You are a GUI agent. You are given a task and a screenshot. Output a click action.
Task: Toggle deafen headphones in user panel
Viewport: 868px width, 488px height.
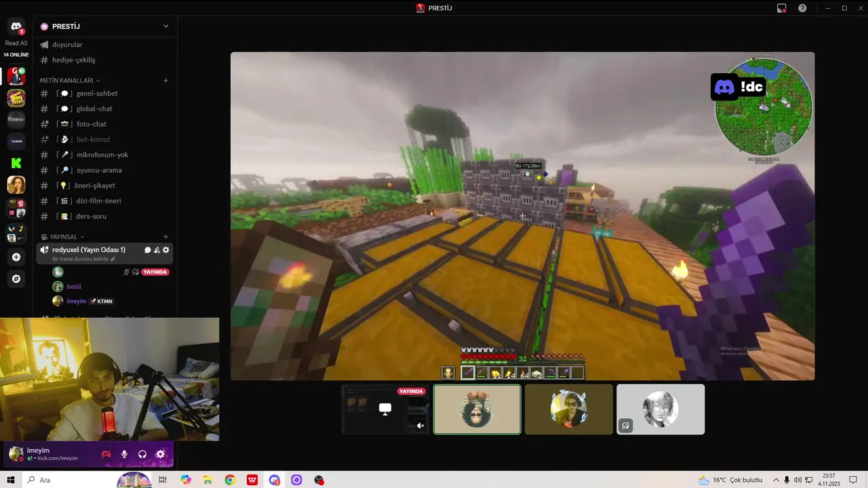tap(142, 454)
